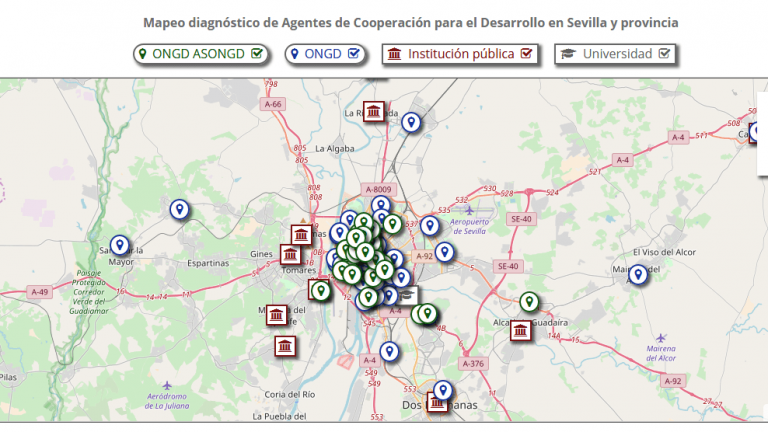Image resolution: width=768 pixels, height=432 pixels.
Task: Click the blue marker at Dos Hermanas
Action: pyautogui.click(x=443, y=390)
